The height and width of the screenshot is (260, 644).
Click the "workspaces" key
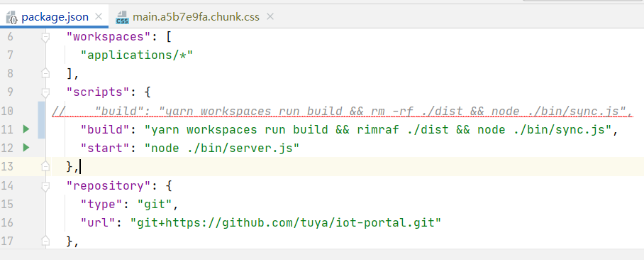click(109, 37)
